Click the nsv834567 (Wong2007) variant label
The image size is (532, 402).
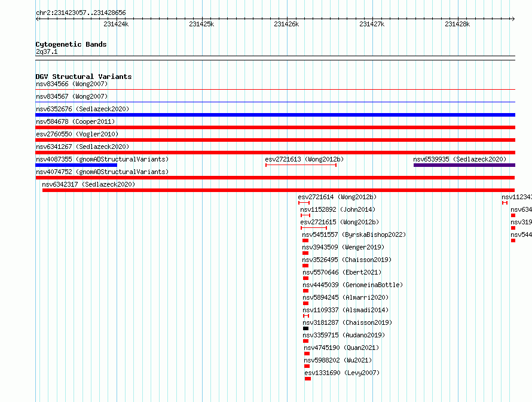(72, 96)
